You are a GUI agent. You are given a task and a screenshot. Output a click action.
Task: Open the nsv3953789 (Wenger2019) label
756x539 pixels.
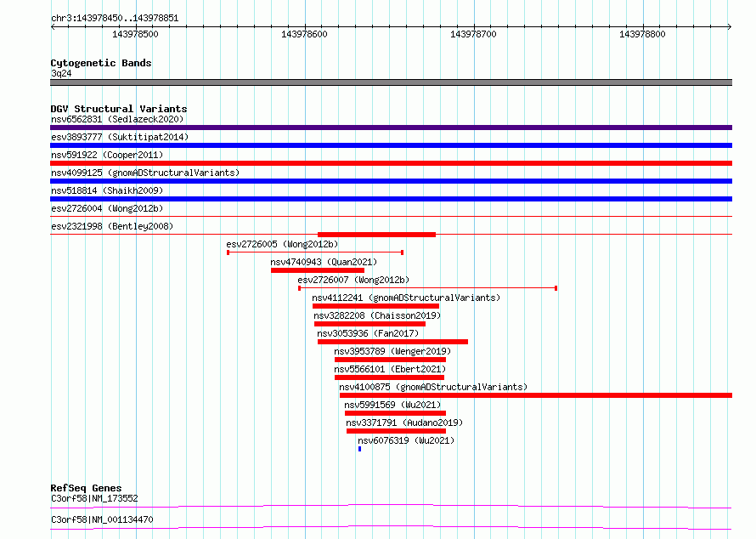click(x=392, y=351)
